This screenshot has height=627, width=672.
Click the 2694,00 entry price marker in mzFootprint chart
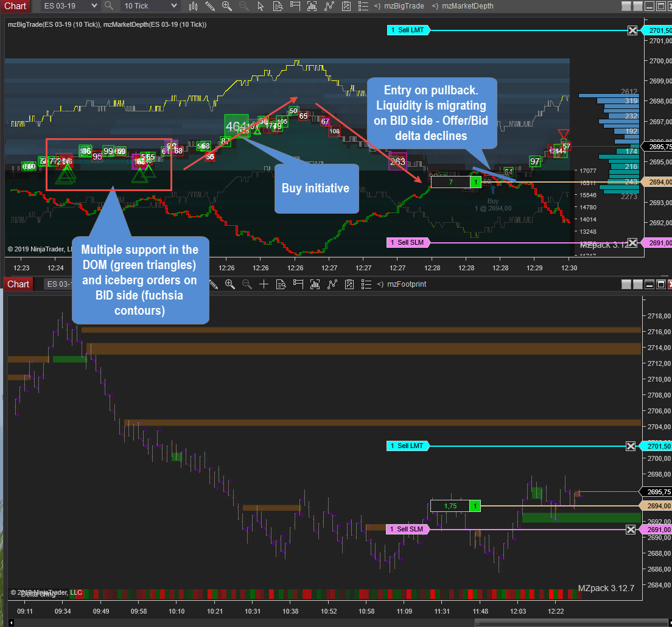[656, 506]
